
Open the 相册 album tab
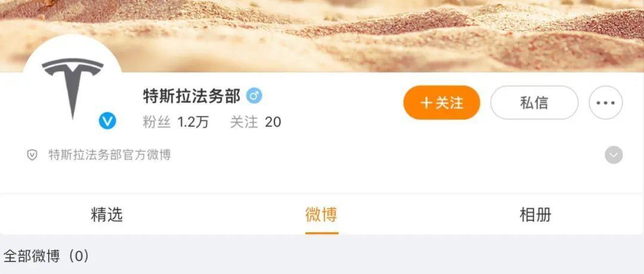pyautogui.click(x=535, y=215)
